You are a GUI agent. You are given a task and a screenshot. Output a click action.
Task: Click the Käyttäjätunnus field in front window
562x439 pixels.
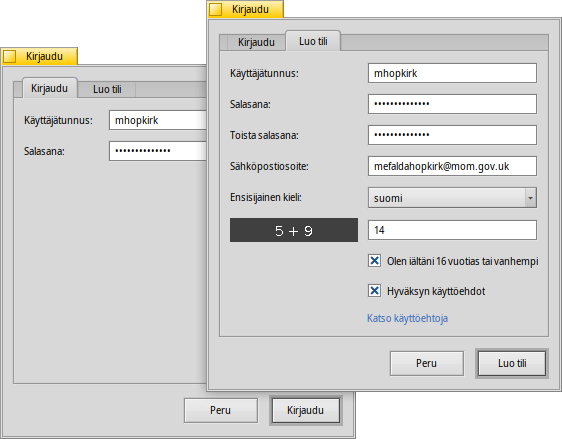click(x=452, y=73)
